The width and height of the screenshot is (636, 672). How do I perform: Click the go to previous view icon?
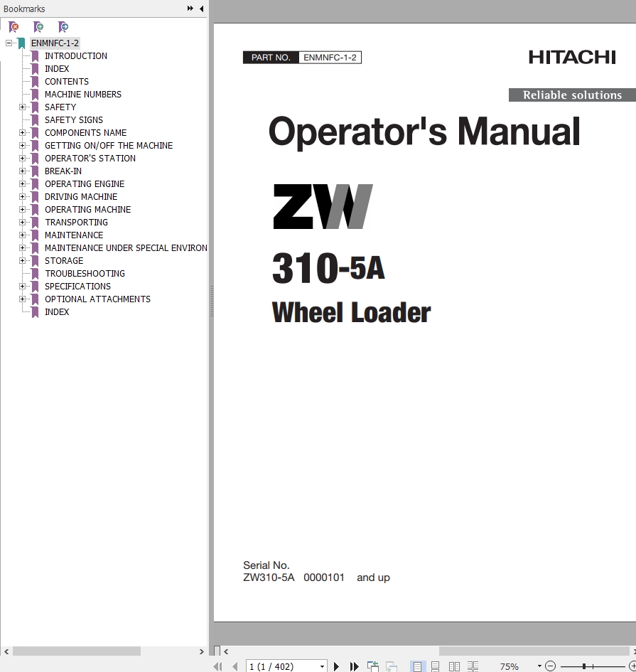[x=373, y=666]
